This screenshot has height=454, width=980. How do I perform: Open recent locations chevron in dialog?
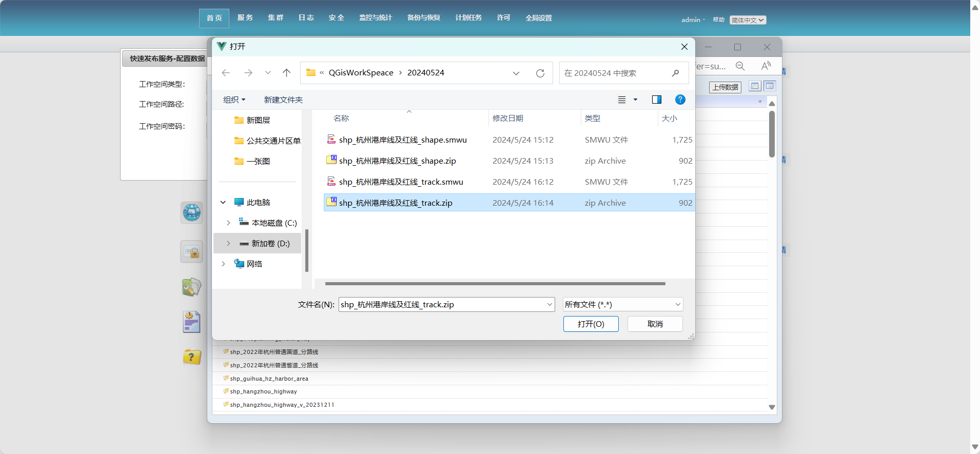(268, 73)
